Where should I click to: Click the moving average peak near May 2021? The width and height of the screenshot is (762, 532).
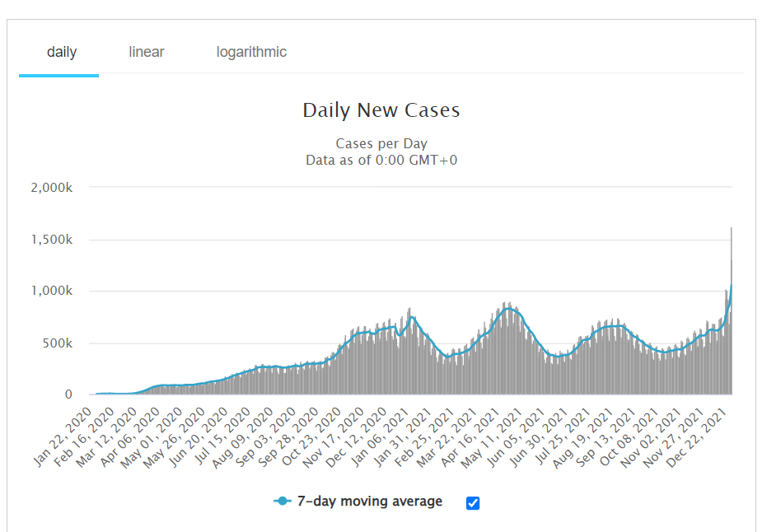(507, 309)
